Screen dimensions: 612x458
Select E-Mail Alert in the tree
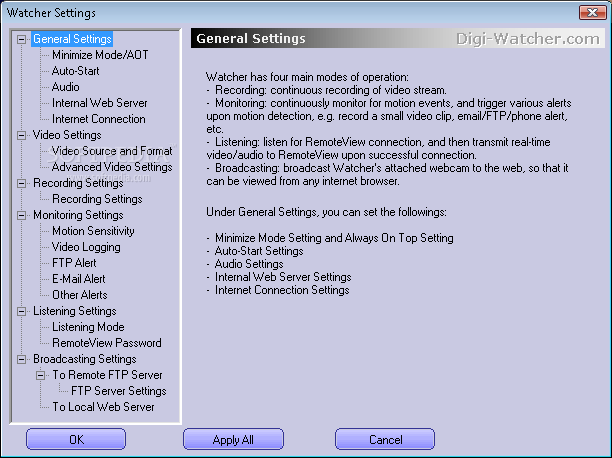(79, 279)
